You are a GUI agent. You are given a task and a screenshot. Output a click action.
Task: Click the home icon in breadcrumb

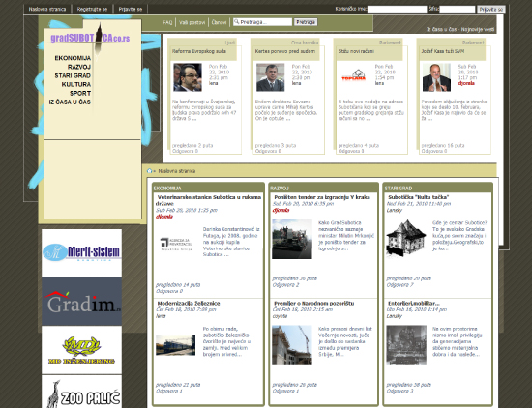(149, 171)
